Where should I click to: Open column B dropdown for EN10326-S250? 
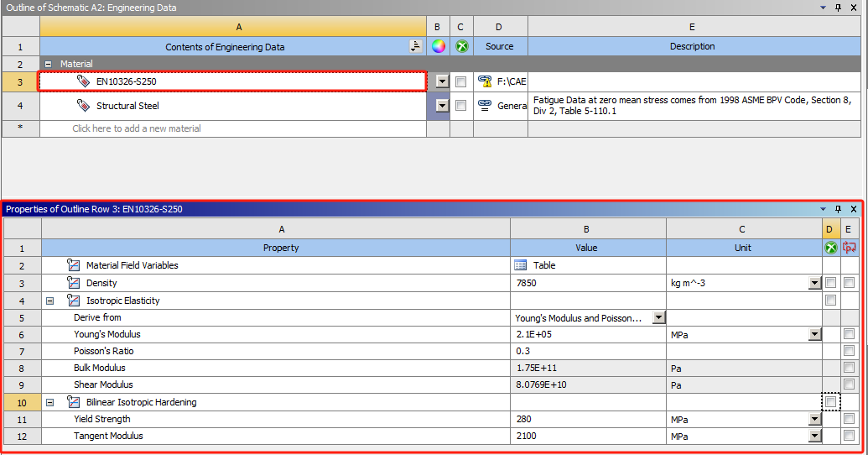tap(442, 82)
